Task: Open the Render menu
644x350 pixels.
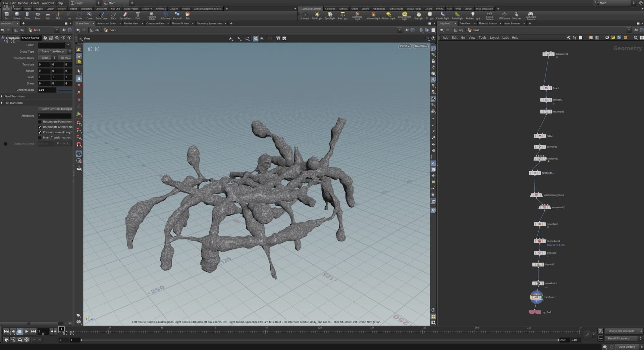Action: click(23, 3)
